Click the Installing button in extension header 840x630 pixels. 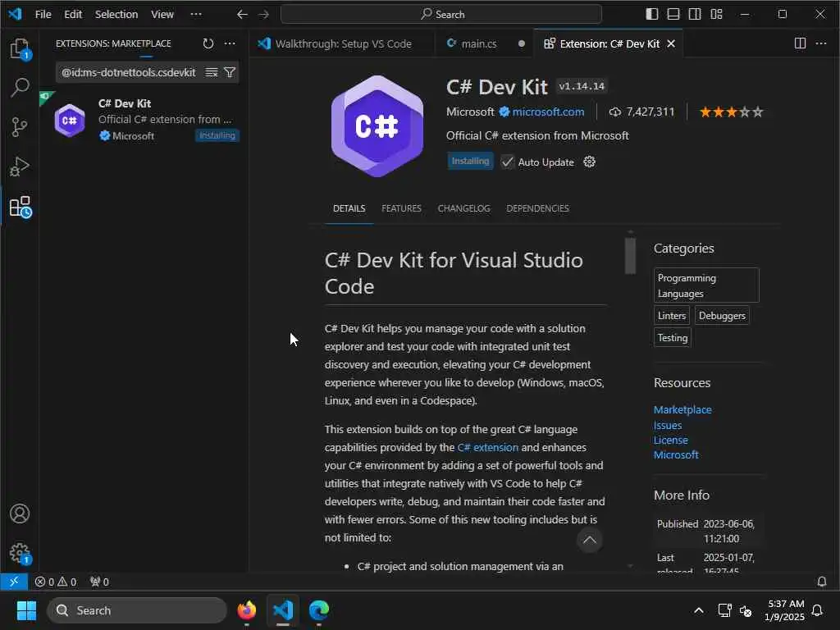pyautogui.click(x=470, y=162)
